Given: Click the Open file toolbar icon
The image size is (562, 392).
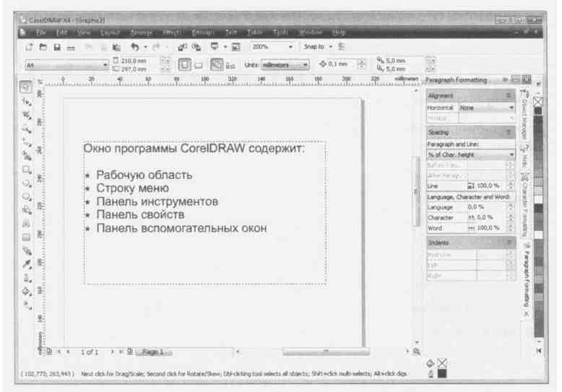Looking at the screenshot, I should (43, 47).
